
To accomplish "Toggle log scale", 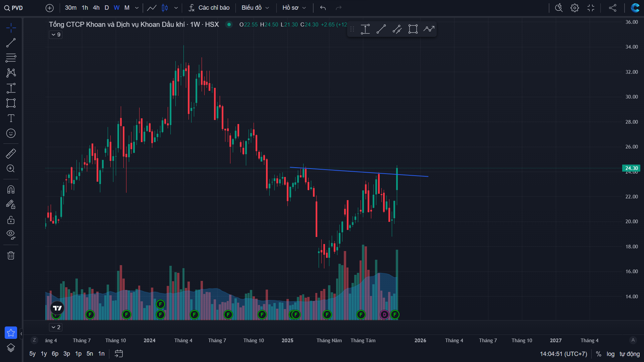I will (x=610, y=354).
